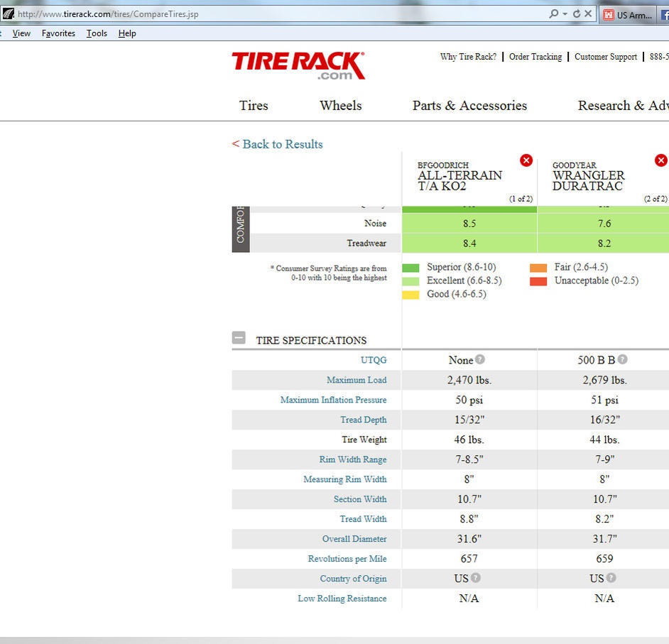Open the Tires navigation menu
669x644 pixels.
(x=254, y=105)
